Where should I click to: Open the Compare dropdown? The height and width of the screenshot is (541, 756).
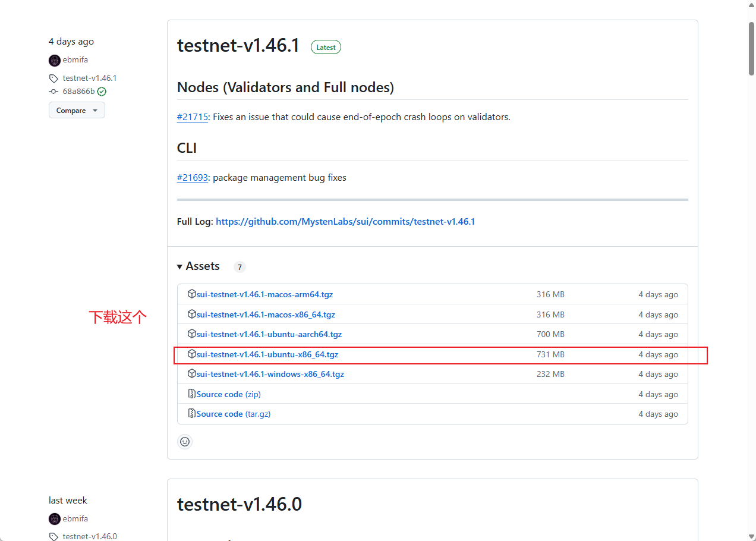(77, 111)
